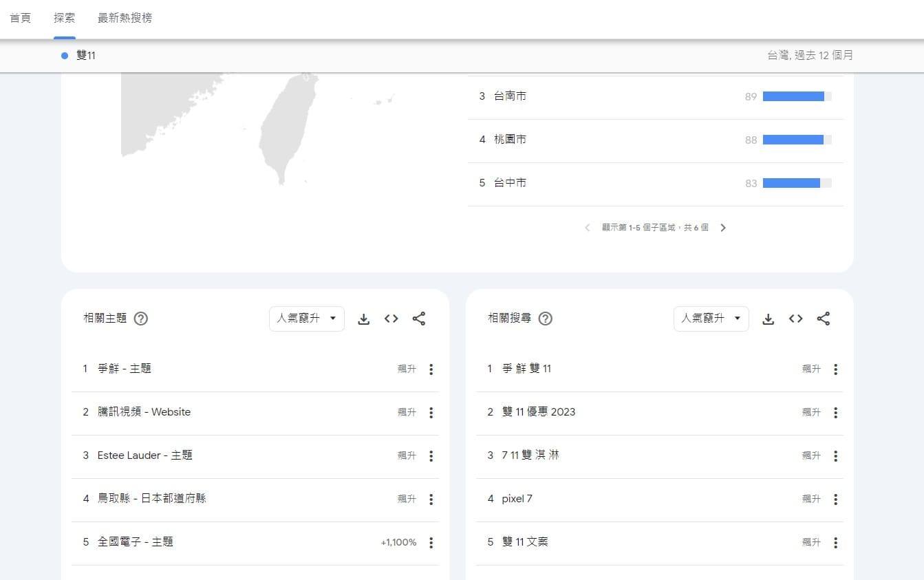Embed the 相關搜尋 widget
This screenshot has width=924, height=580.
pyautogui.click(x=796, y=319)
